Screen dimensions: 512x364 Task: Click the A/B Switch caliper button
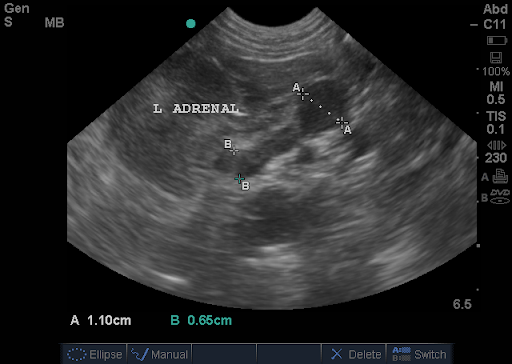[419, 354]
